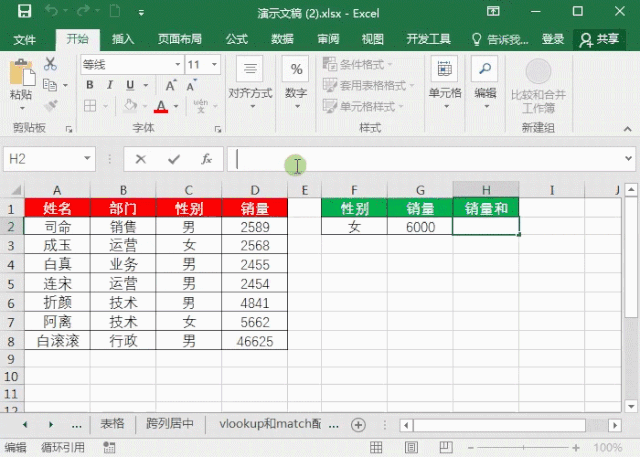Open 套用表格格式 table format
The image size is (640, 457).
click(369, 85)
